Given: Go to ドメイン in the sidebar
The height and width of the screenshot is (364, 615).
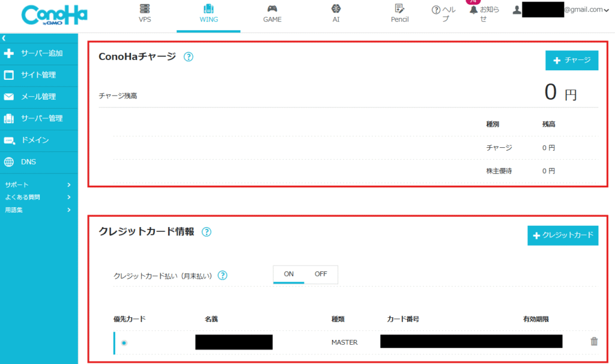Looking at the screenshot, I should 39,141.
